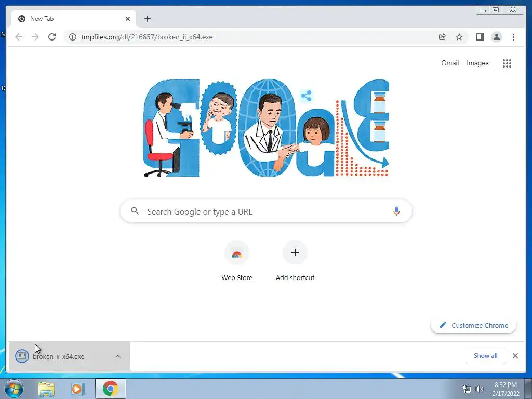Open the network tray icon
Viewport: 532px width, 399px height.
click(x=467, y=389)
